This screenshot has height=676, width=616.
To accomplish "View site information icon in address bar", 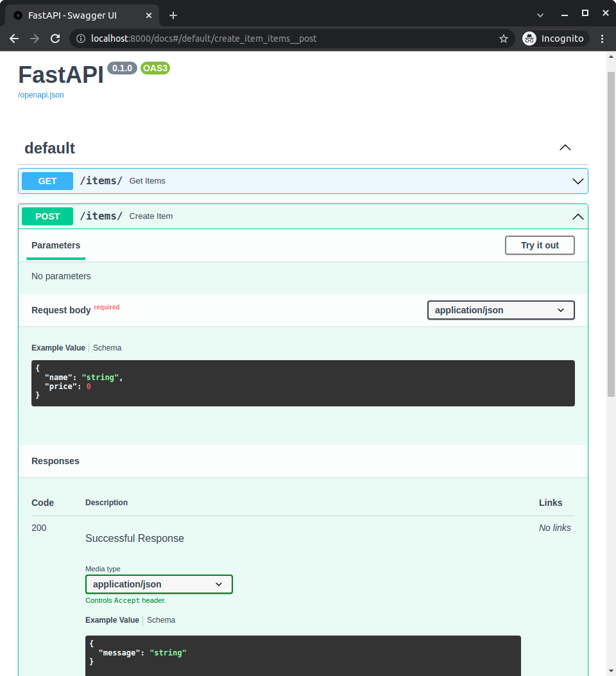I will pos(81,39).
